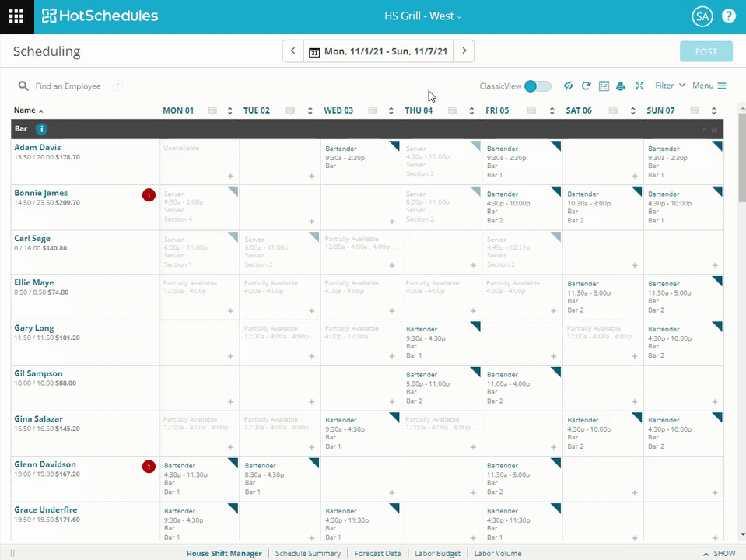The width and height of the screenshot is (746, 560).
Task: Open the Filter dropdown
Action: [x=670, y=86]
